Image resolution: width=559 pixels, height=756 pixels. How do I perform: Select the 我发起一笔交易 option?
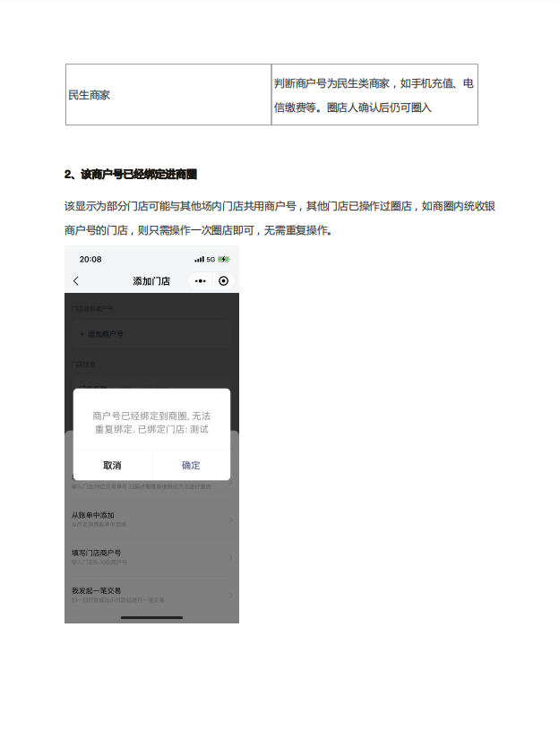click(x=152, y=595)
